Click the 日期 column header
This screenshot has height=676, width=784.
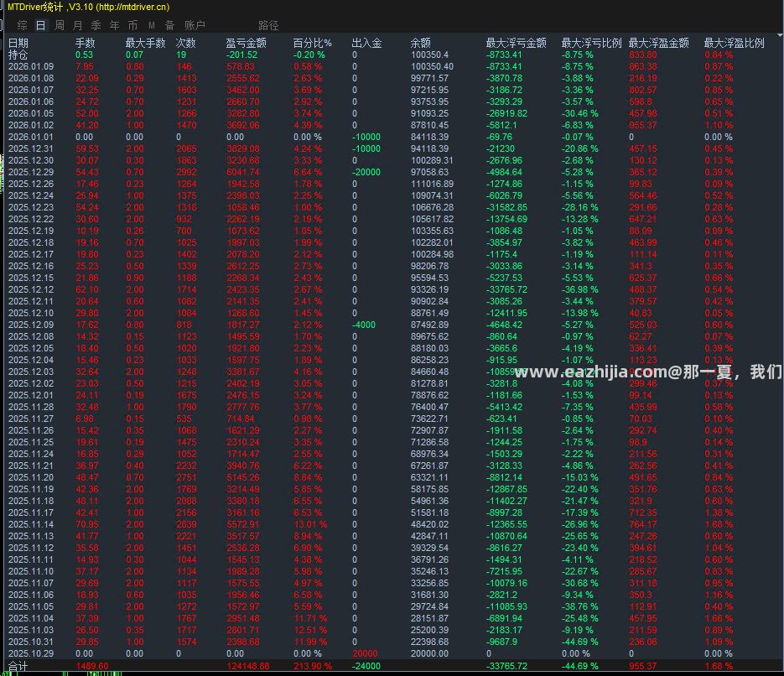click(x=18, y=43)
